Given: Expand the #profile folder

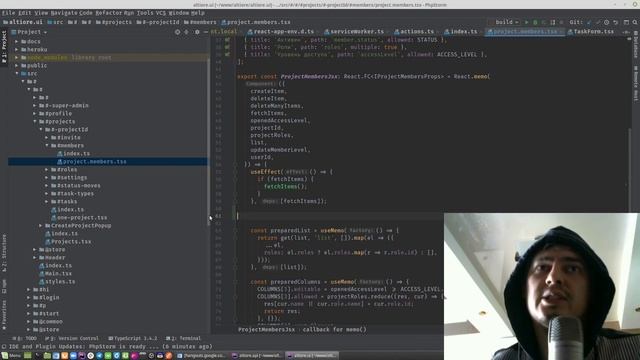Looking at the screenshot, I should pyautogui.click(x=35, y=113).
